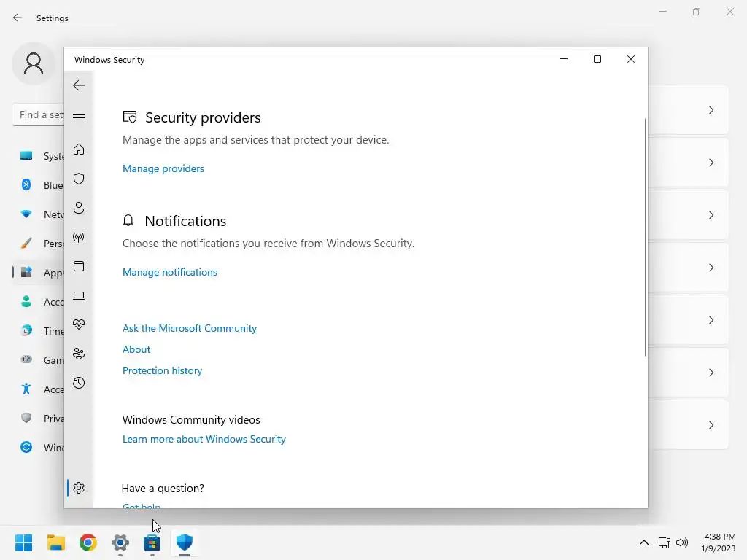The width and height of the screenshot is (747, 560).
Task: Click the Find a setting search box
Action: pos(38,114)
